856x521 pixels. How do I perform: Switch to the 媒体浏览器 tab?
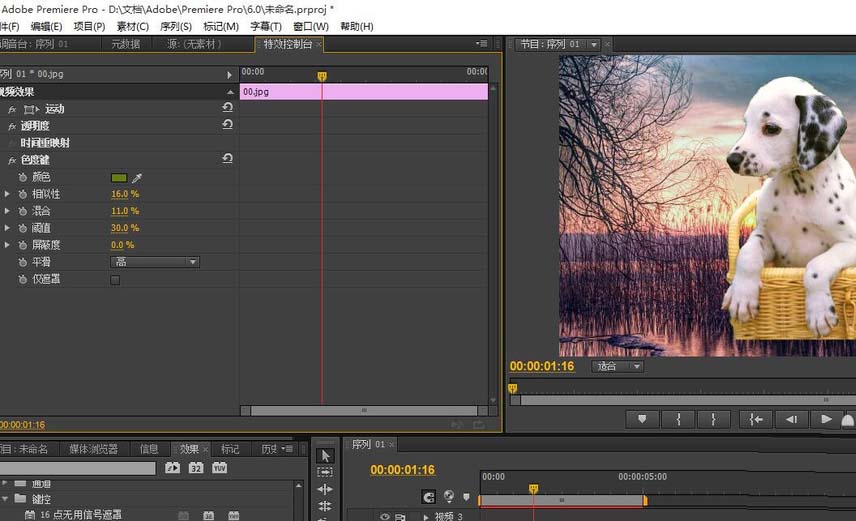point(93,449)
